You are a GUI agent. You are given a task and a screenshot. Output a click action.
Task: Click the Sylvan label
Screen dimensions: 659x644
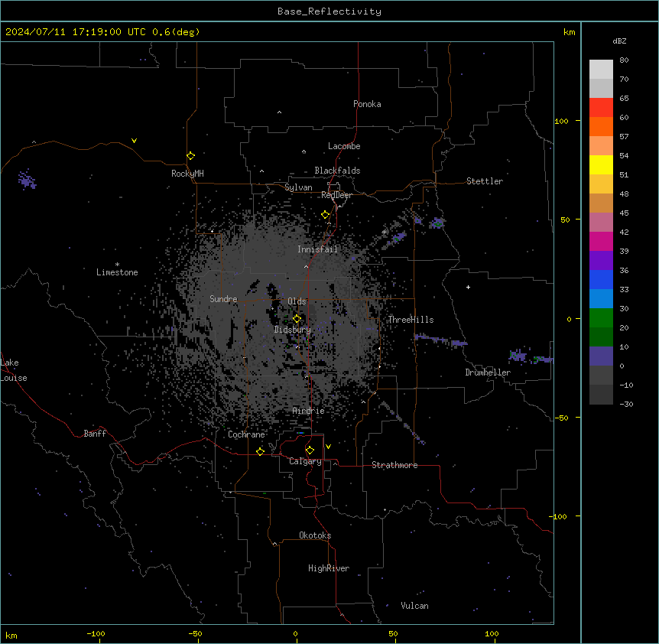(x=298, y=187)
